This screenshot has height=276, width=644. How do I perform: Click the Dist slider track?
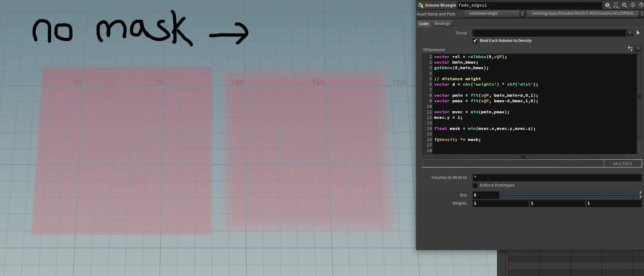[570, 195]
